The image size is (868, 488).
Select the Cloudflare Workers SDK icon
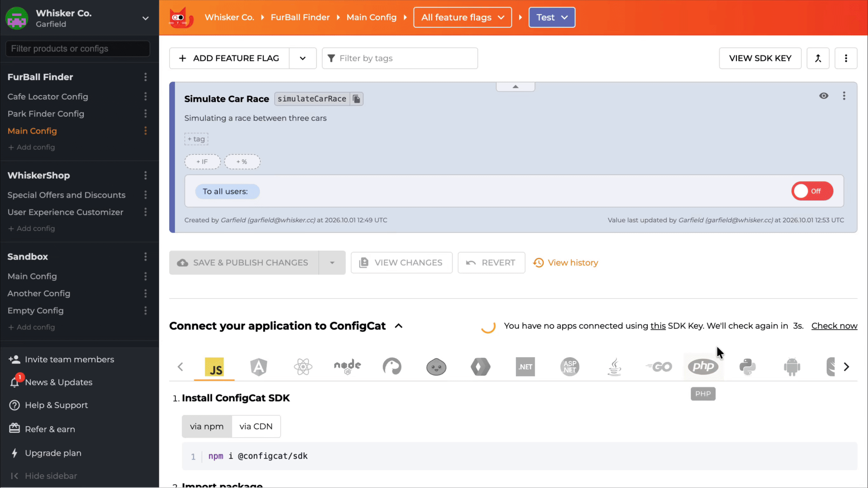[x=481, y=367]
